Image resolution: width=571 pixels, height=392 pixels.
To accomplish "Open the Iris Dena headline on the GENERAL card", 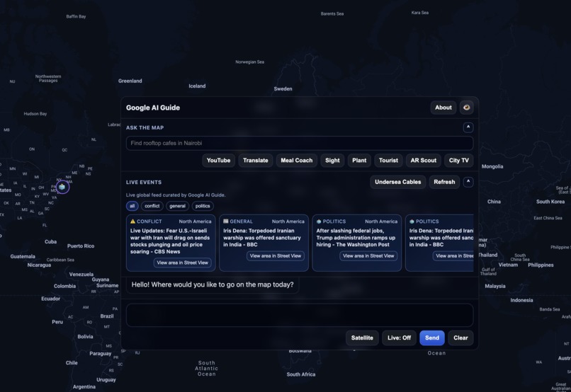I will (x=262, y=238).
